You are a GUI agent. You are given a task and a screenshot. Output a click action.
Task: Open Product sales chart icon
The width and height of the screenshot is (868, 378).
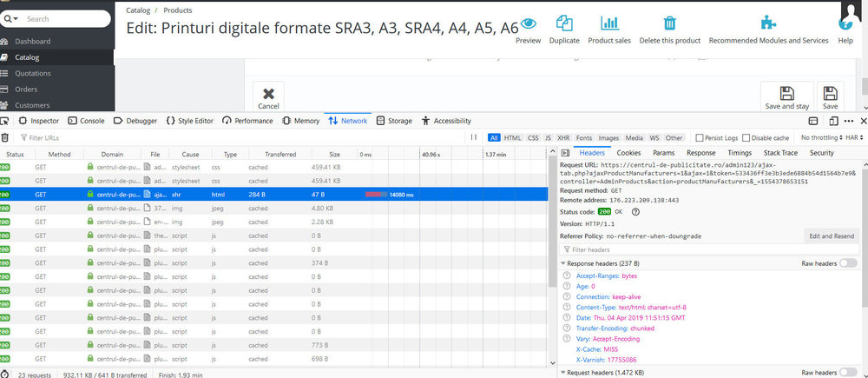609,23
